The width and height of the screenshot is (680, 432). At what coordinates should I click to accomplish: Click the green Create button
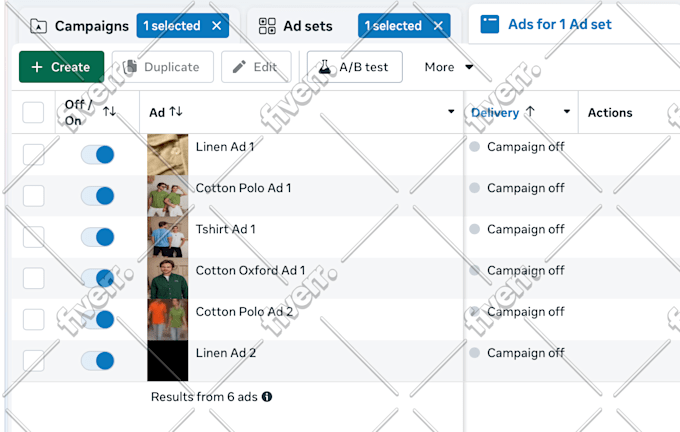[62, 67]
